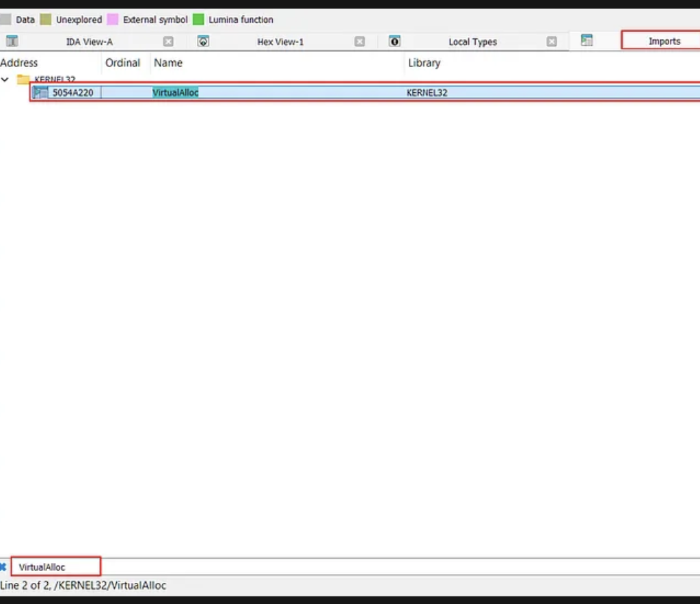Click the KERNEL32 folder icon

click(x=23, y=79)
